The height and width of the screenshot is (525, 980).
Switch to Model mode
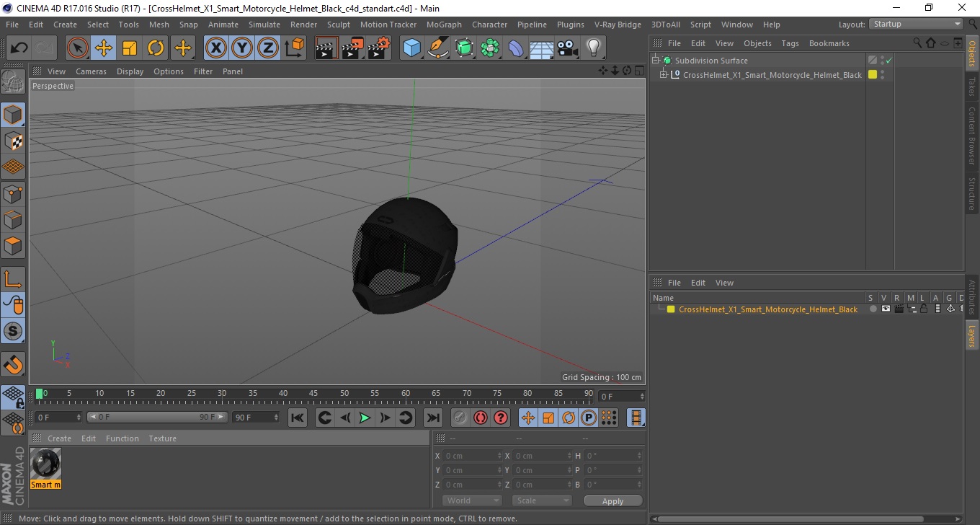pos(13,115)
